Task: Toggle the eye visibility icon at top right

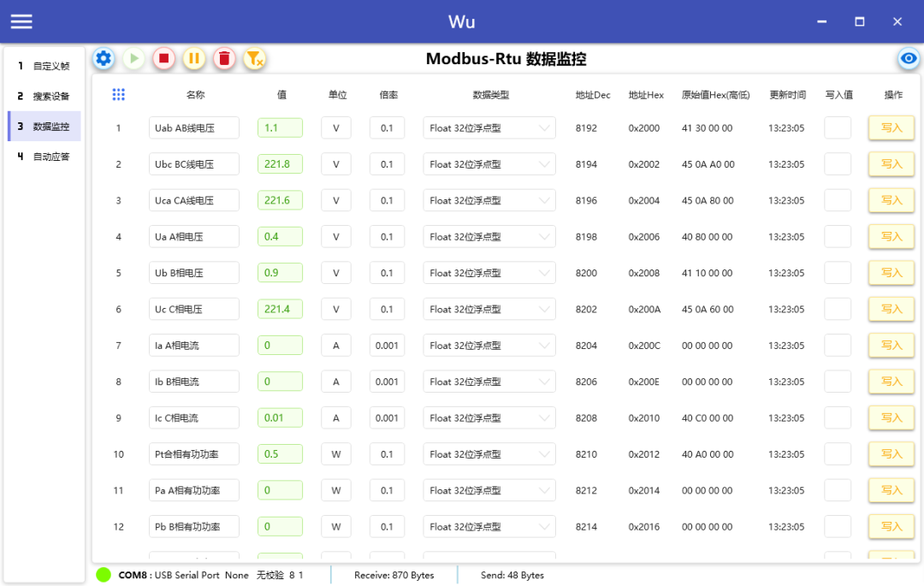Action: (908, 59)
